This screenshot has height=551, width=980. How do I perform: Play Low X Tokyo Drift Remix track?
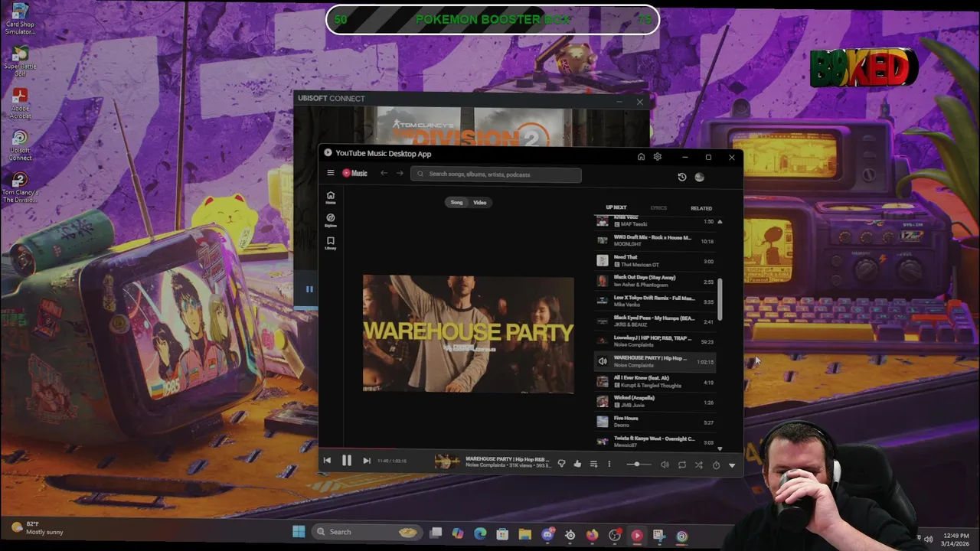click(x=655, y=302)
